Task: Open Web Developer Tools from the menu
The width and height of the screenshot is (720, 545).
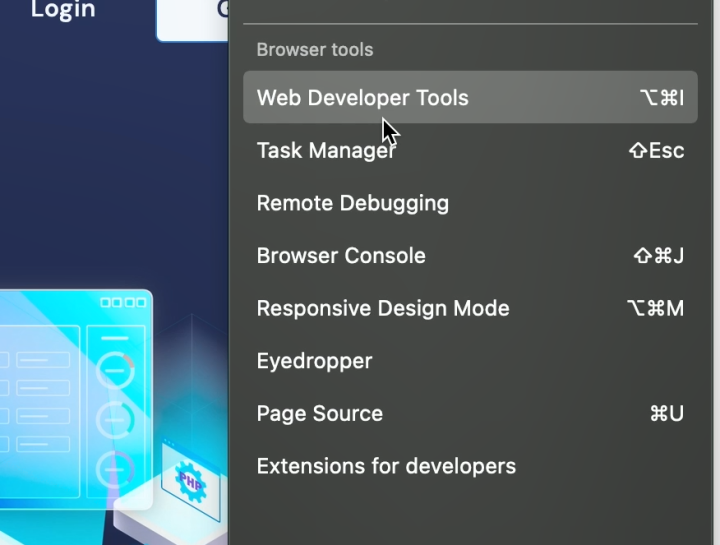Action: pyautogui.click(x=362, y=98)
